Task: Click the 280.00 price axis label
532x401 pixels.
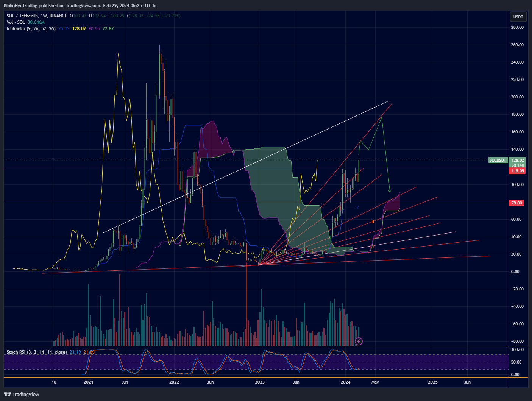Action: [517, 27]
